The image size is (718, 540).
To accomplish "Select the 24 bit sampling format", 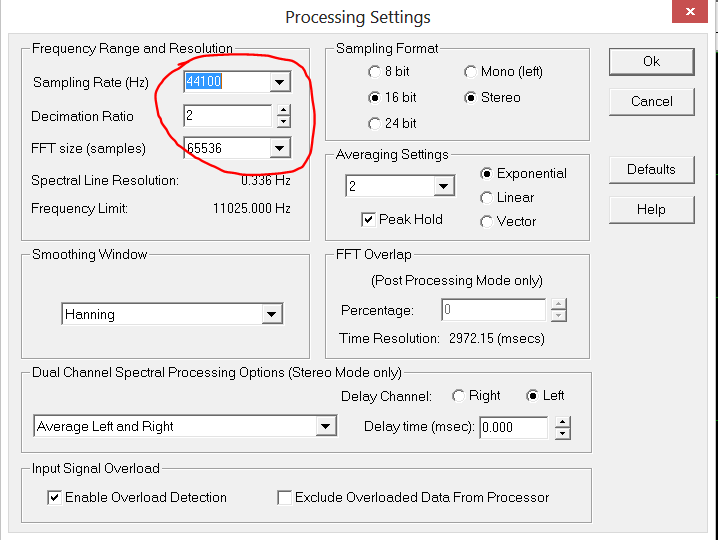I will 374,124.
